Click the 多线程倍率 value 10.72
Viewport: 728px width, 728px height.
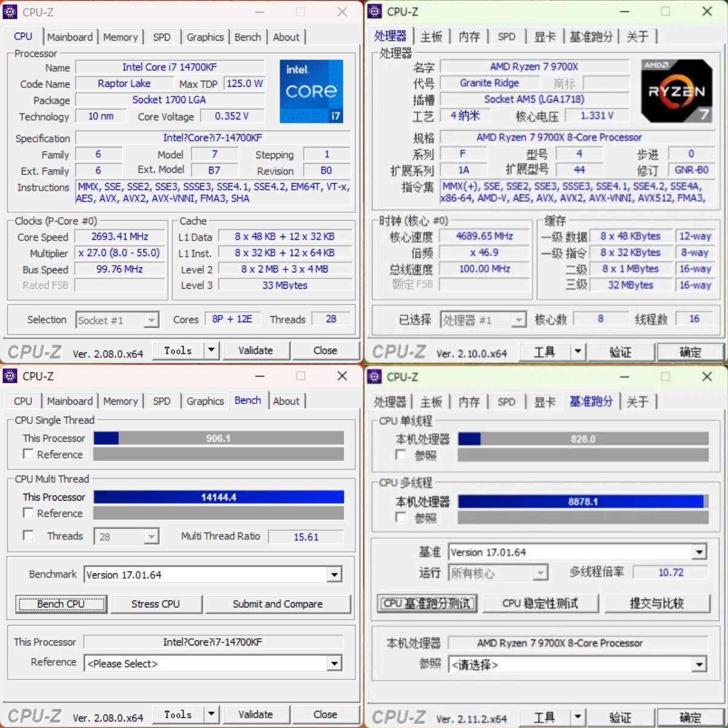click(670, 572)
